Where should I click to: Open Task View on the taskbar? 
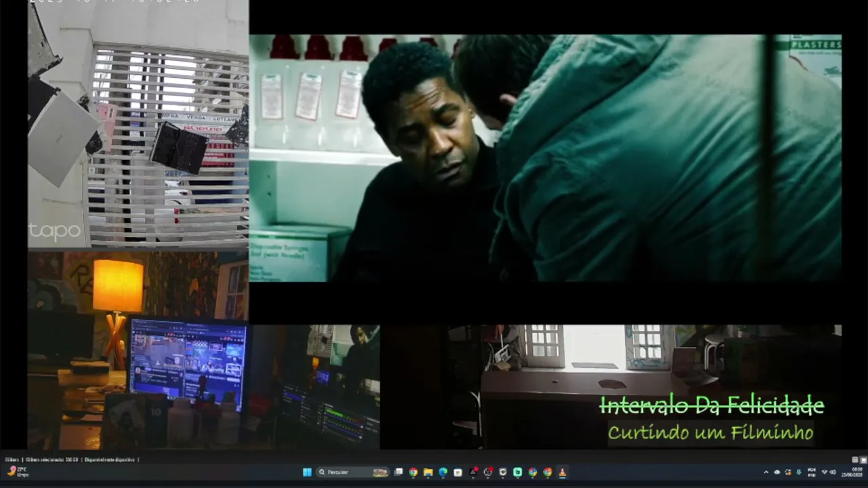coord(399,472)
